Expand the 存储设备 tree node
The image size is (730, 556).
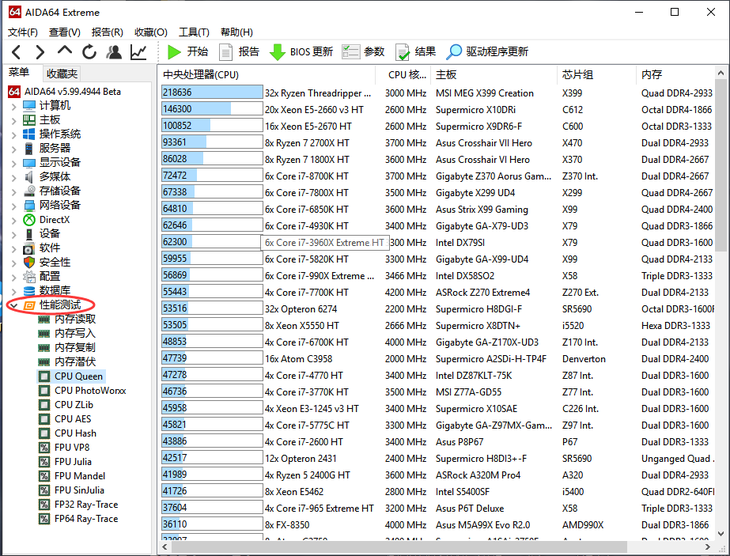point(14,192)
